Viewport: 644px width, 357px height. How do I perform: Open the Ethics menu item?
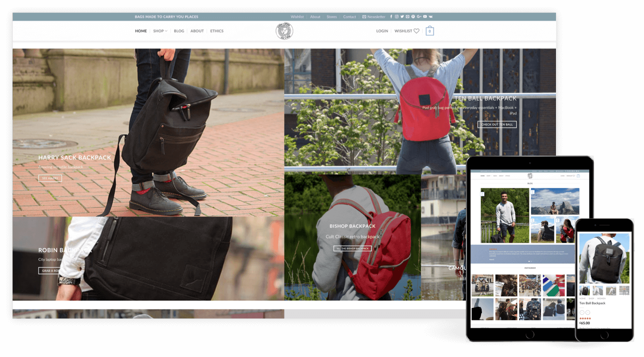217,31
